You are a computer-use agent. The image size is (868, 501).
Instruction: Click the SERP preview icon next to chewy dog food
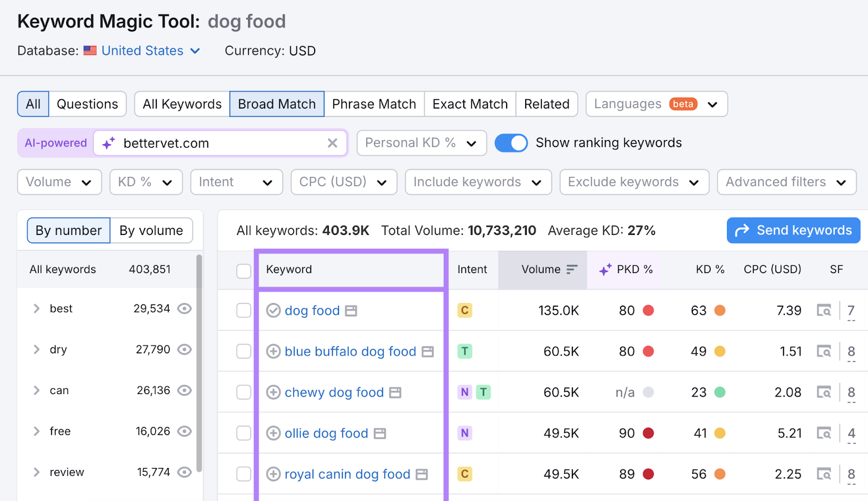tap(395, 392)
